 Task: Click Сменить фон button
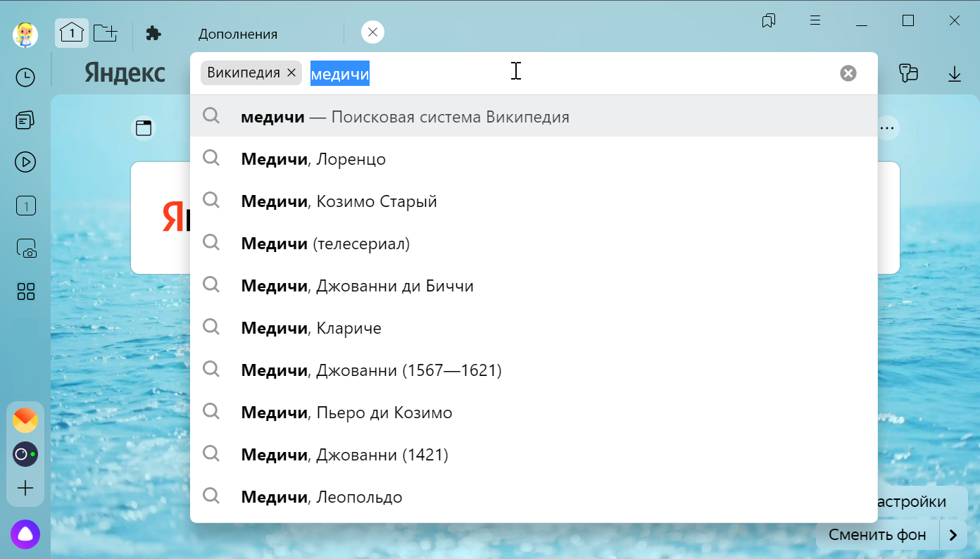877,535
